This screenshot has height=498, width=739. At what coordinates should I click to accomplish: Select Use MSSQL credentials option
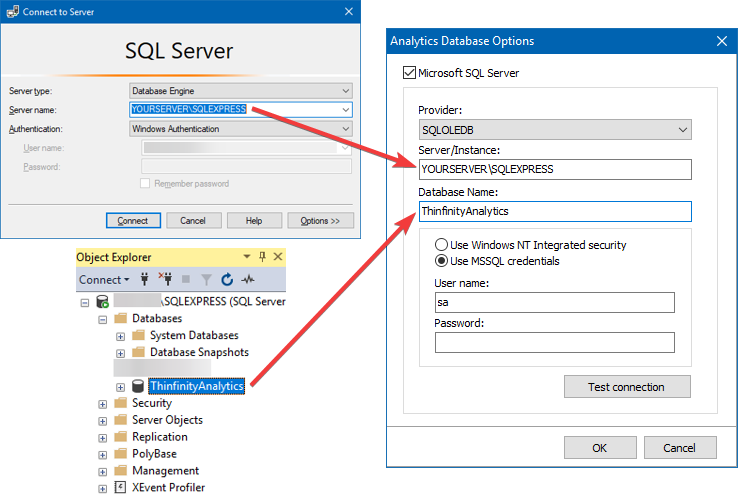coord(441,261)
